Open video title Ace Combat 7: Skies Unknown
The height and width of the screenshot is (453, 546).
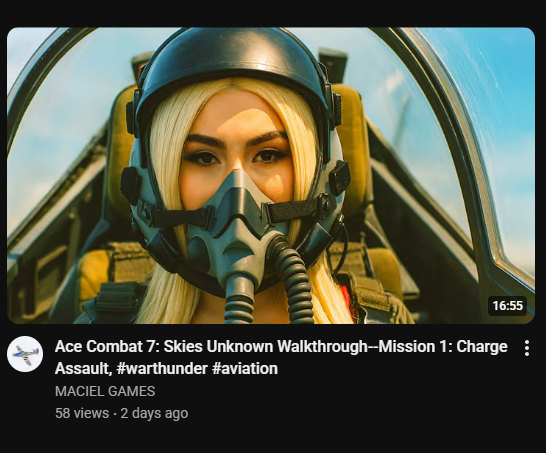coord(281,357)
